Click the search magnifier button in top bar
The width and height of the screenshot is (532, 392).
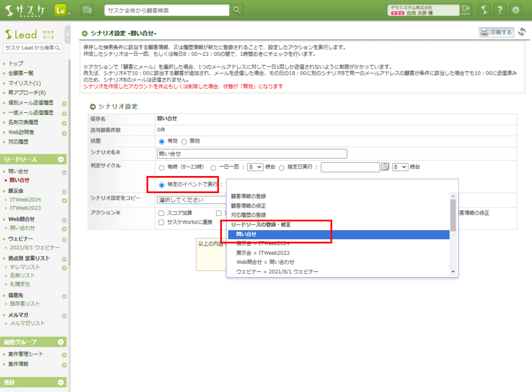pyautogui.click(x=237, y=10)
